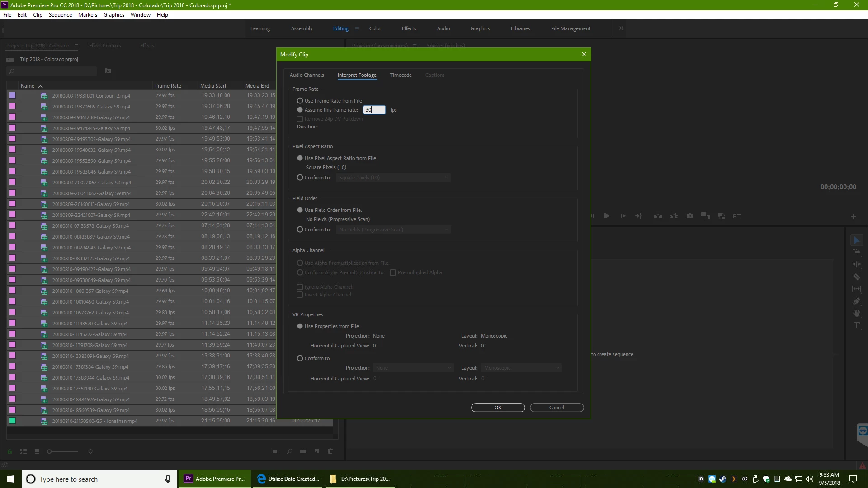Click the Export Frame camera icon

tap(689, 216)
